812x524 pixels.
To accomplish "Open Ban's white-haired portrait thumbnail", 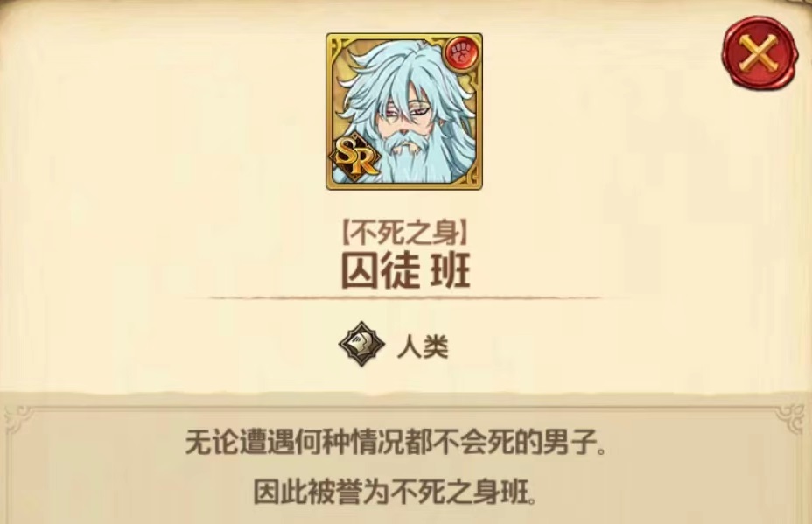I will pos(404,111).
